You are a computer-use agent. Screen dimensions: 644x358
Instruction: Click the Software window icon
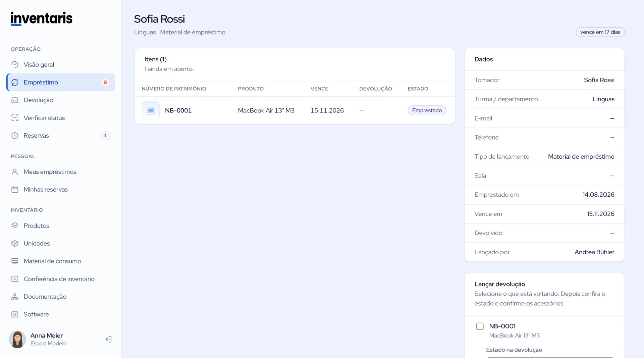15,314
